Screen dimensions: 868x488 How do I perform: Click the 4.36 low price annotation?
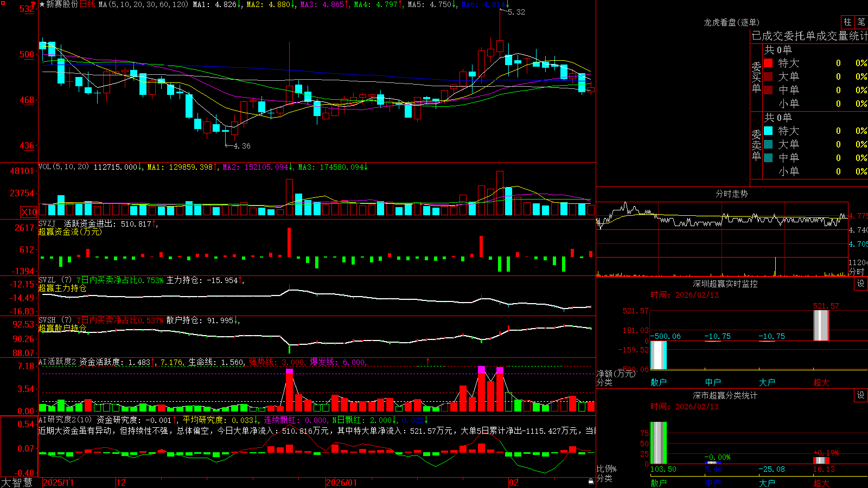242,146
